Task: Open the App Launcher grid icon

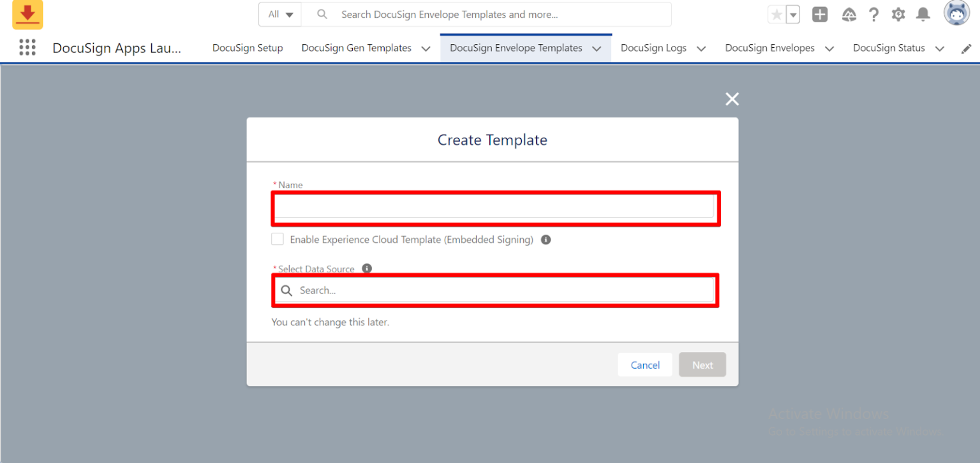Action: (27, 47)
